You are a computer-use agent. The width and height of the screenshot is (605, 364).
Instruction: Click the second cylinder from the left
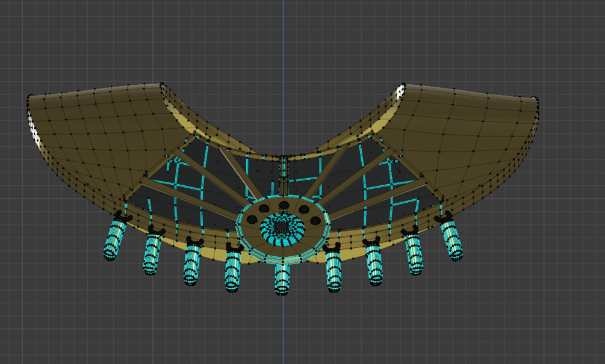pos(152,254)
